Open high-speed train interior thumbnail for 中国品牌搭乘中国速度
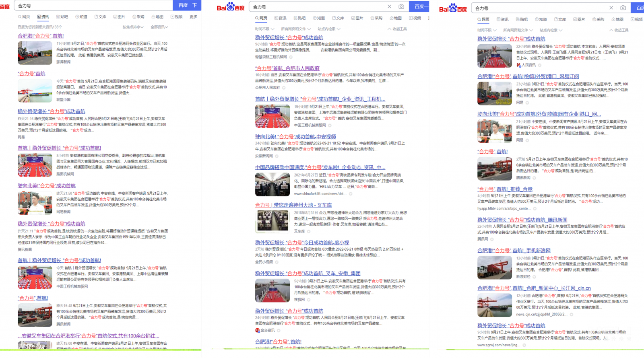644x358 pixels. pyautogui.click(x=272, y=184)
